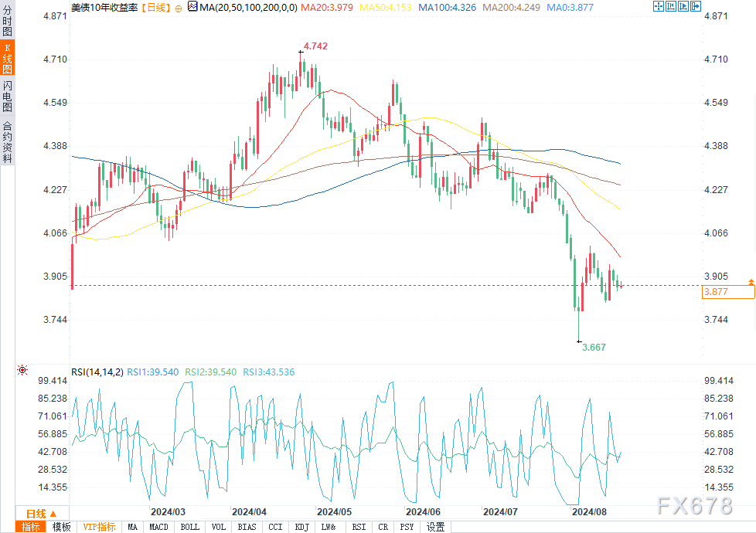Apply the MACD indicator
This screenshot has height=533, width=756.
pos(158,528)
